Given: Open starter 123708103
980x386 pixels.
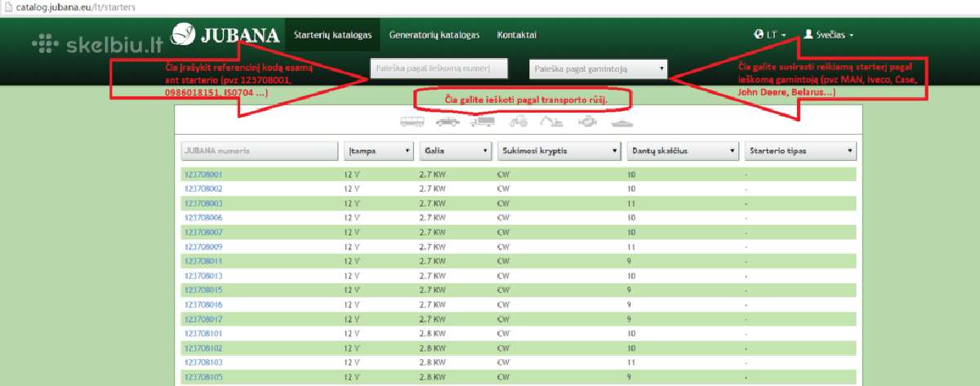Looking at the screenshot, I should 203,362.
